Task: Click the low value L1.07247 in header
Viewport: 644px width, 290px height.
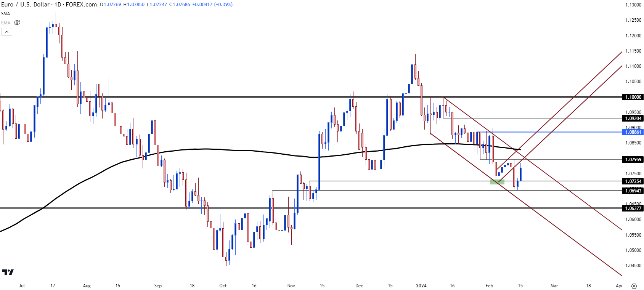Action: click(157, 5)
